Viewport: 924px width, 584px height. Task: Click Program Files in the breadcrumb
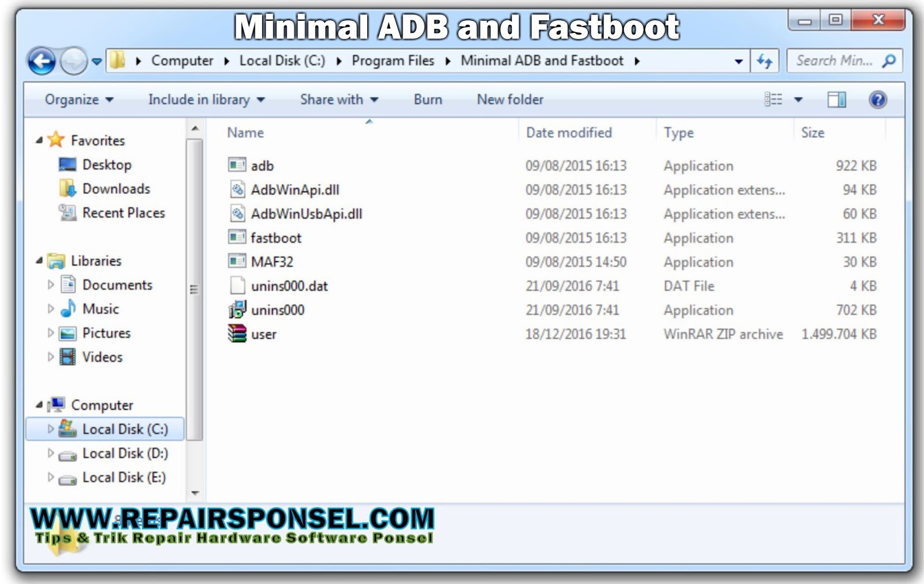393,61
